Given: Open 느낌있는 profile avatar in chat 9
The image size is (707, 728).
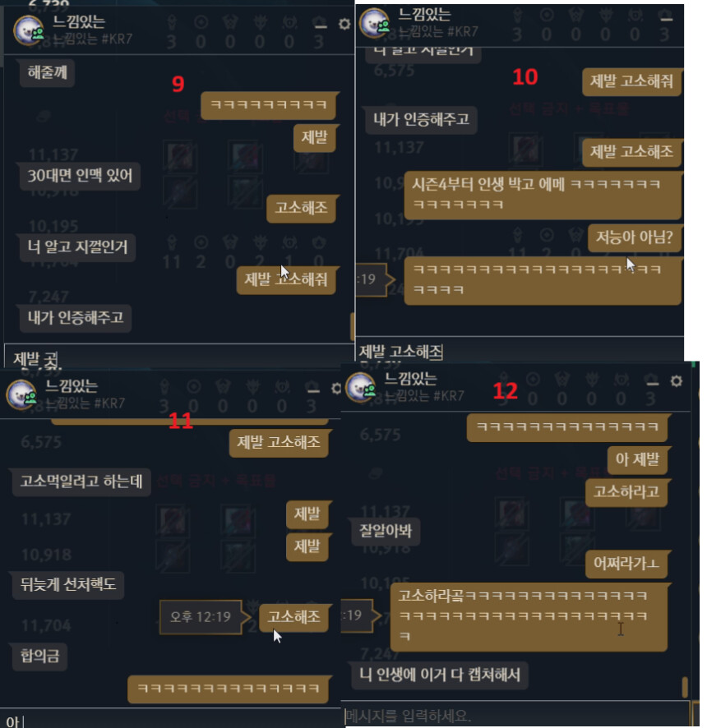Looking at the screenshot, I should [x=29, y=30].
